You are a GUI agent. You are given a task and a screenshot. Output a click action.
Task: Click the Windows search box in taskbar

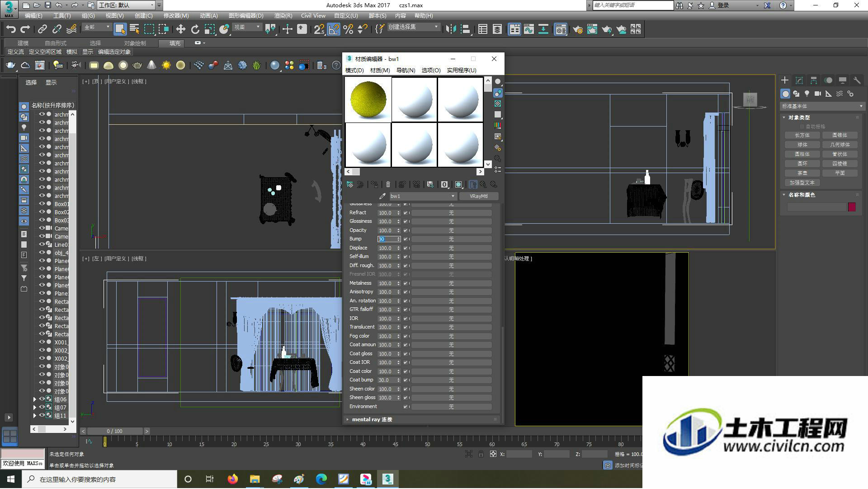(99, 480)
